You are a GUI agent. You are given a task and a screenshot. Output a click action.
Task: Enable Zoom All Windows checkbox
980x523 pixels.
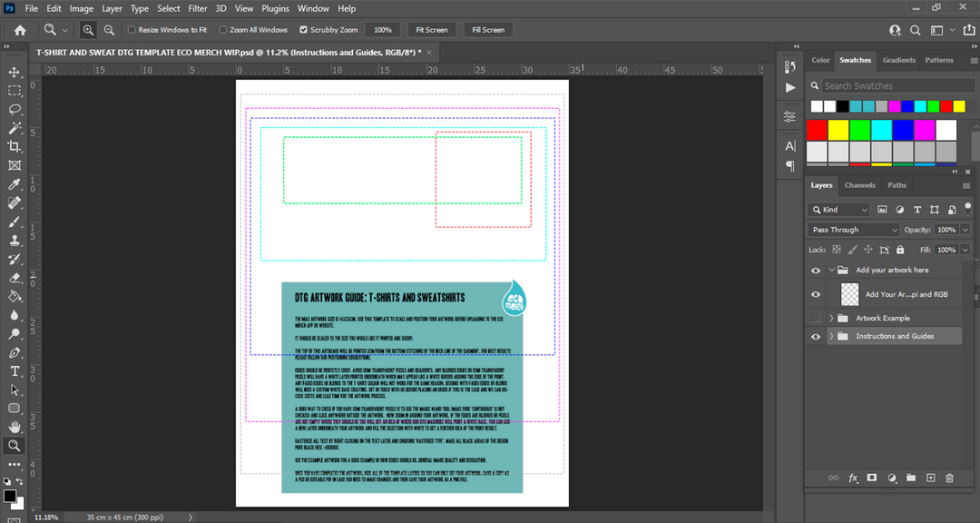[x=222, y=29]
